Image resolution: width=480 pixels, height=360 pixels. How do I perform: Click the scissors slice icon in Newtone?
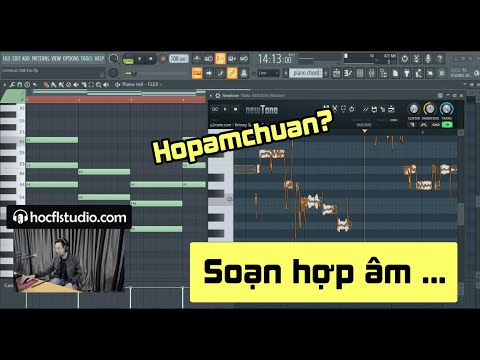pyautogui.click(x=335, y=108)
